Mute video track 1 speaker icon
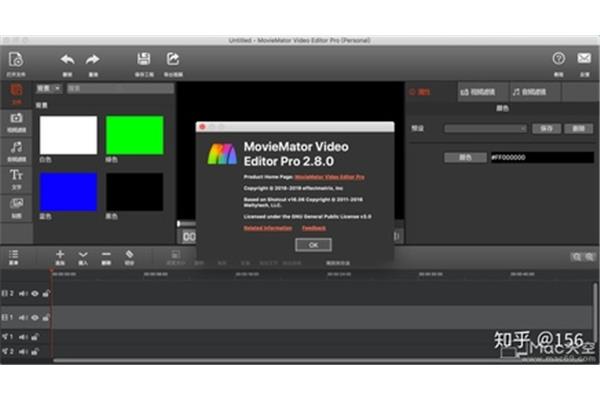The width and height of the screenshot is (600, 400). (x=23, y=317)
